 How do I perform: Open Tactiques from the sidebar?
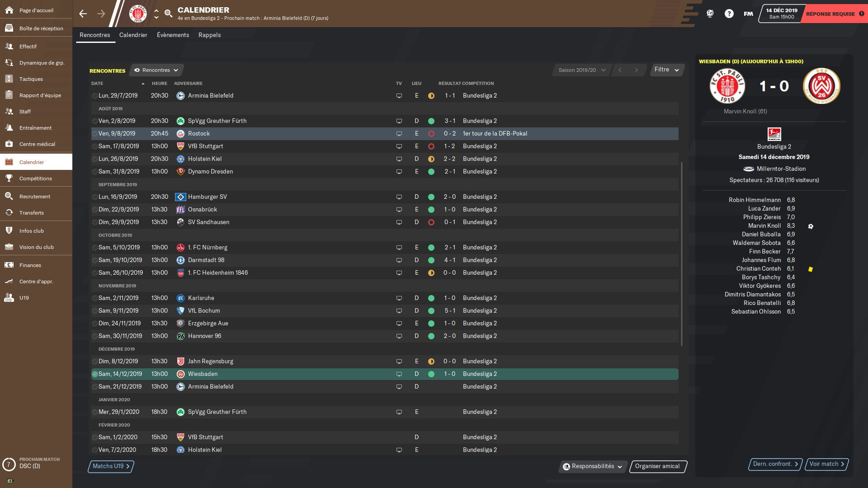pyautogui.click(x=31, y=79)
